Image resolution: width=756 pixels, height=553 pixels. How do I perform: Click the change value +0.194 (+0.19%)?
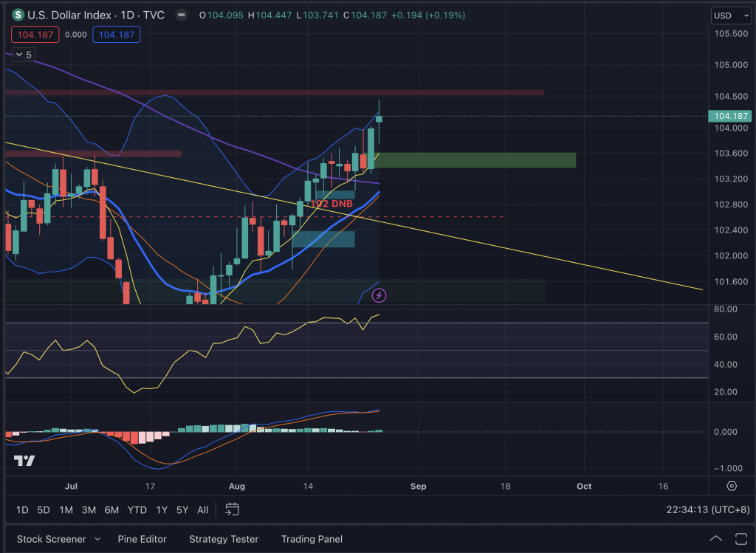click(428, 15)
